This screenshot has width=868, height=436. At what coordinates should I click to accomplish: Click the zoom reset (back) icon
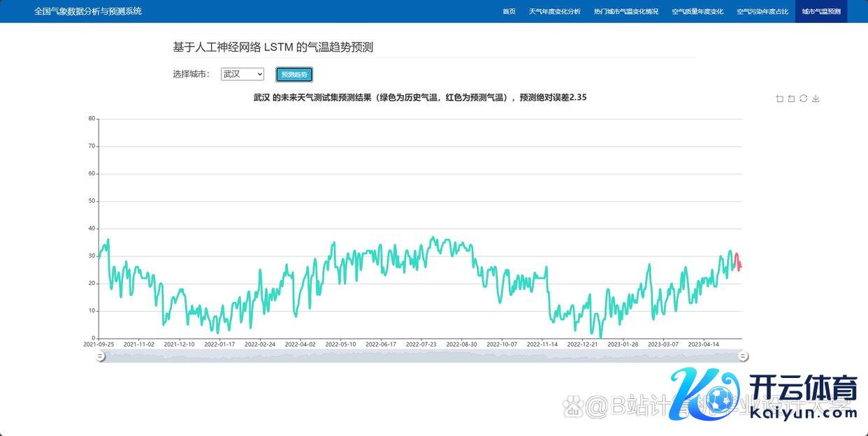point(791,99)
